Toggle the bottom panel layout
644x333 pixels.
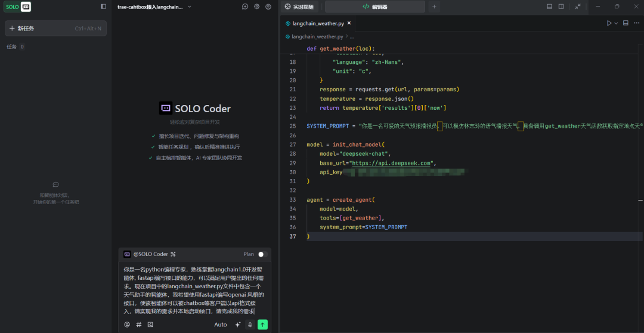pos(550,7)
